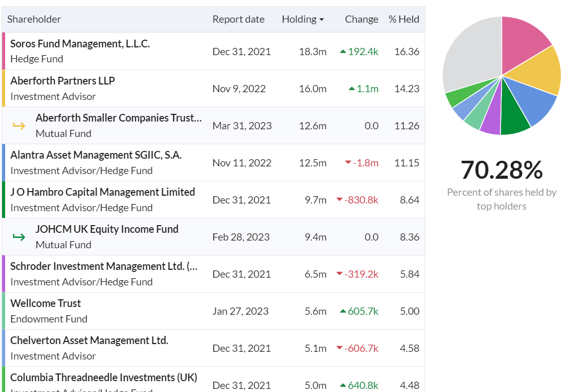
Task: Click the 14.23 percent held value
Action: [407, 89]
